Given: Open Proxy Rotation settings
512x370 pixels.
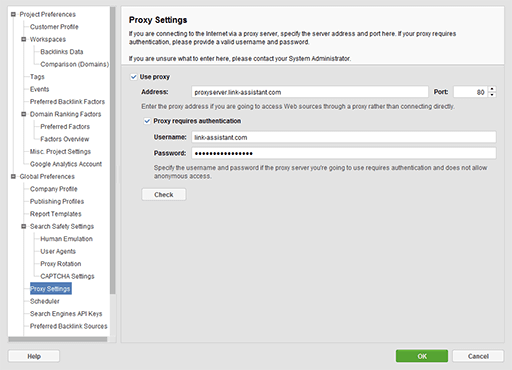Looking at the screenshot, I should pos(61,264).
